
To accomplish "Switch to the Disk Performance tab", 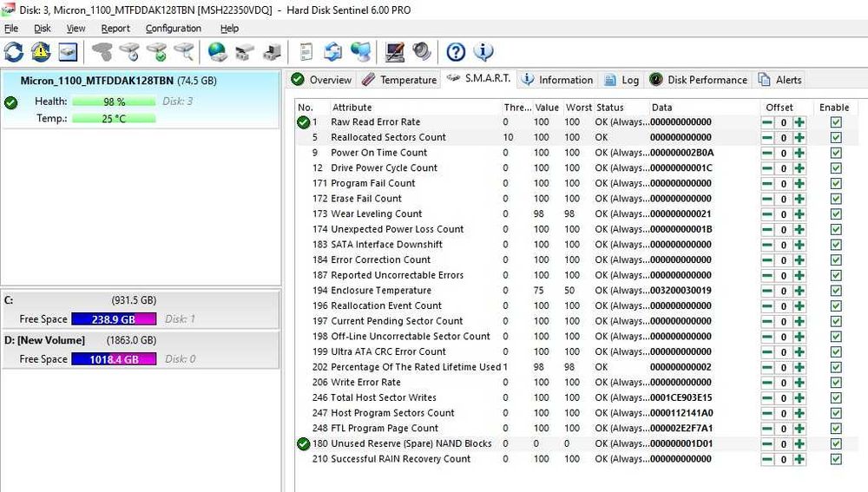I will point(698,80).
